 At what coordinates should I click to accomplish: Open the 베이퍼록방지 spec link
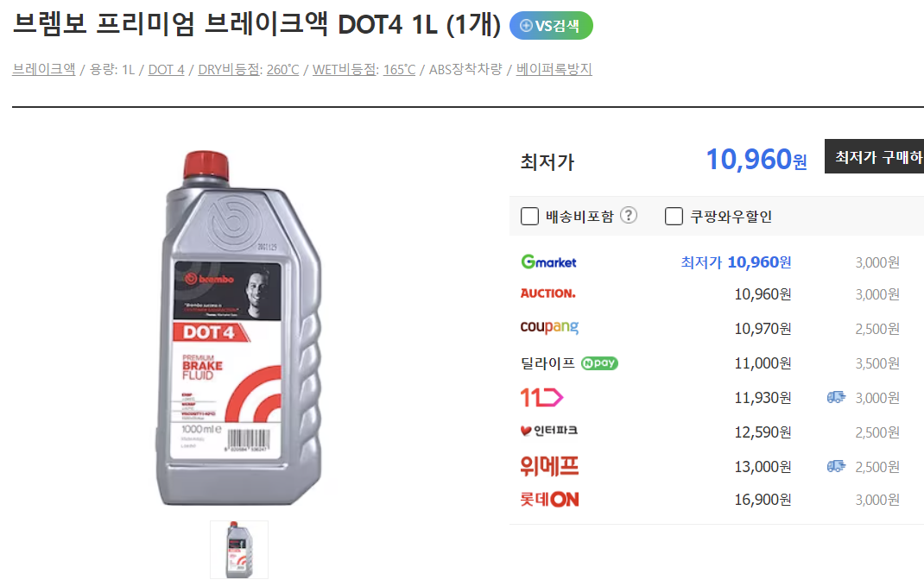point(554,70)
